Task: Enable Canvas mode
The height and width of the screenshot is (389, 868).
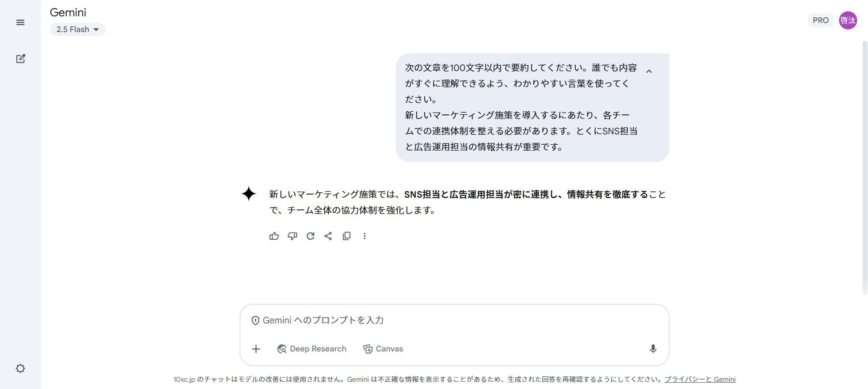Action: tap(383, 349)
